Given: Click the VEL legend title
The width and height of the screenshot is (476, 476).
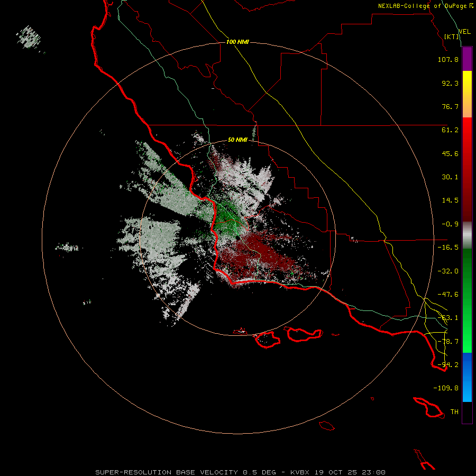Looking at the screenshot, I should [464, 31].
